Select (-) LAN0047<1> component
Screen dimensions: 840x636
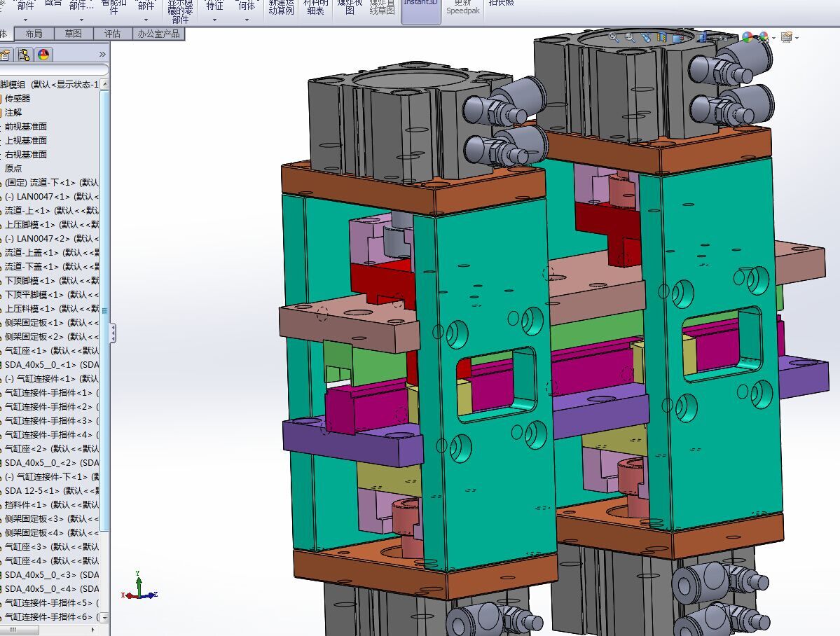(51, 197)
